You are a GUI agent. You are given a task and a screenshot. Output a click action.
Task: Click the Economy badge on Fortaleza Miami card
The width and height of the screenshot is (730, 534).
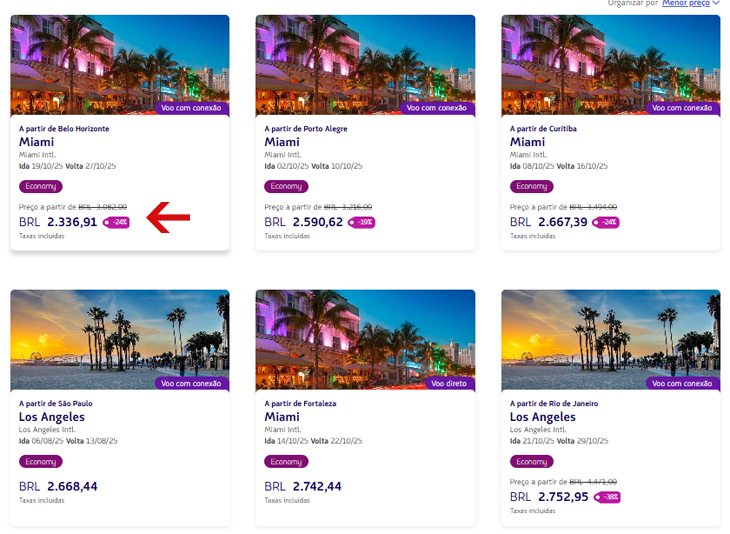286,461
